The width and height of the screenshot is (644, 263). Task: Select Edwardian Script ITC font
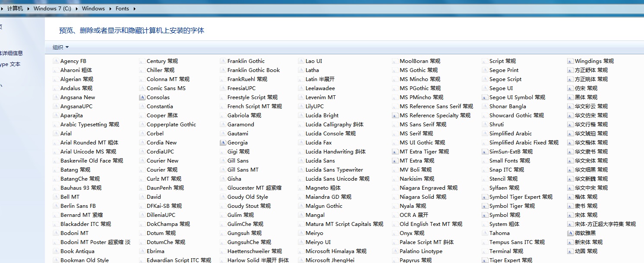point(179,260)
